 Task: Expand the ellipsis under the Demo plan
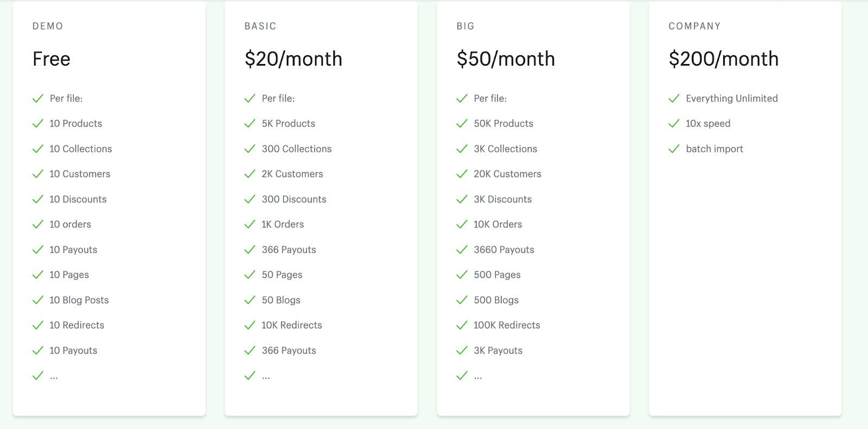tap(54, 377)
